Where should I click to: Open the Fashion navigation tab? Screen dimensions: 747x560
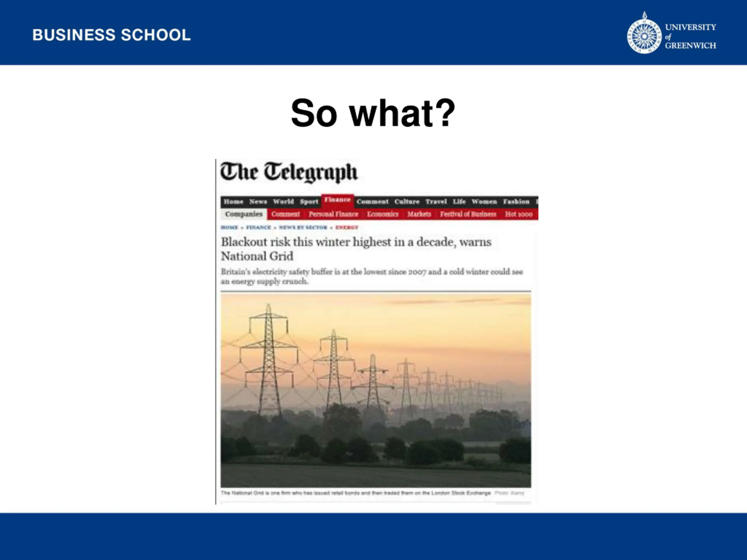point(516,202)
